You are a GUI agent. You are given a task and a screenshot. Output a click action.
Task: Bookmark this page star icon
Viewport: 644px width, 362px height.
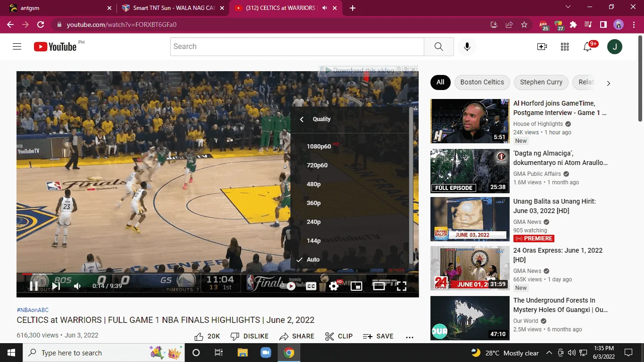pyautogui.click(x=524, y=25)
